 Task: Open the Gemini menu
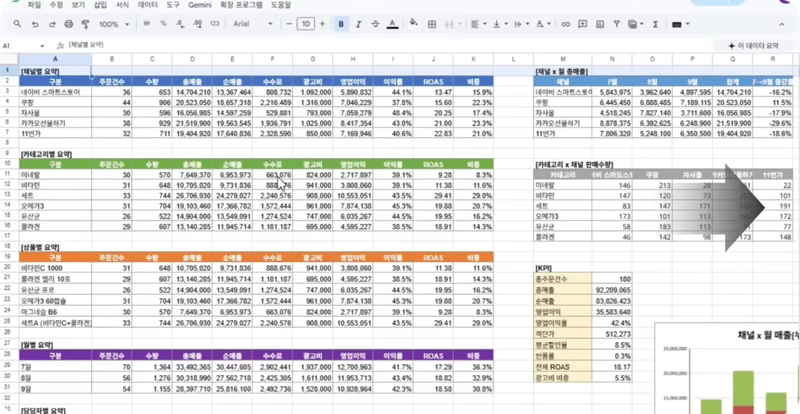[200, 5]
